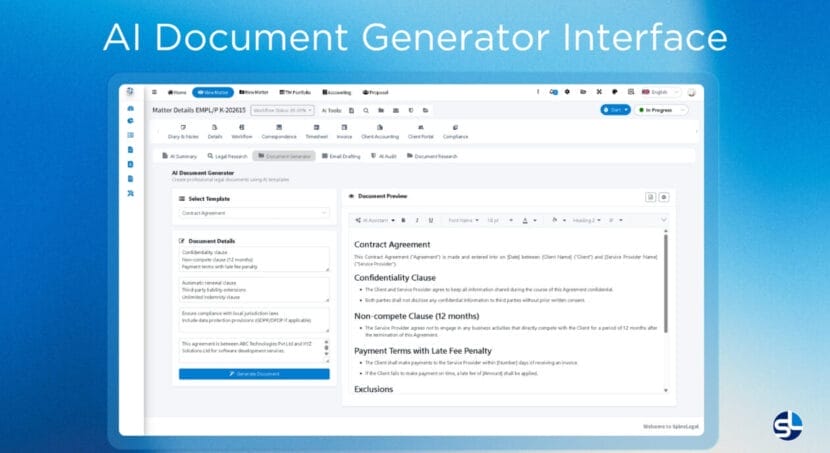
Task: Select the Document Generator tab
Action: pyautogui.click(x=284, y=156)
